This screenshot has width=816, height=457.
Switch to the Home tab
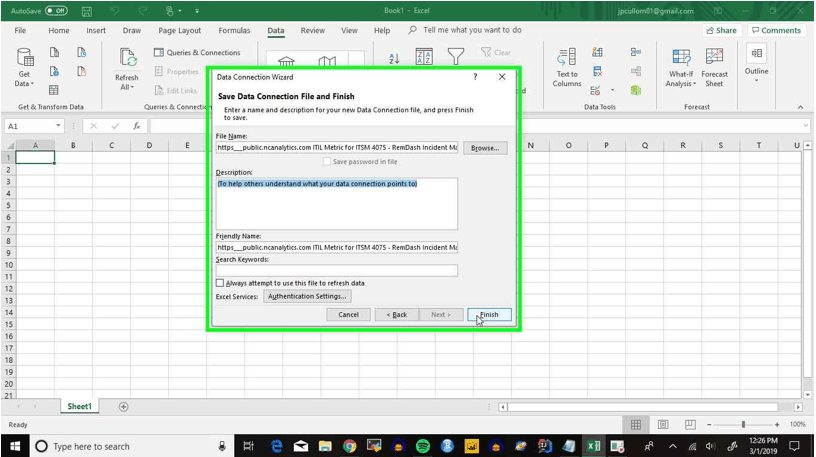tap(59, 30)
